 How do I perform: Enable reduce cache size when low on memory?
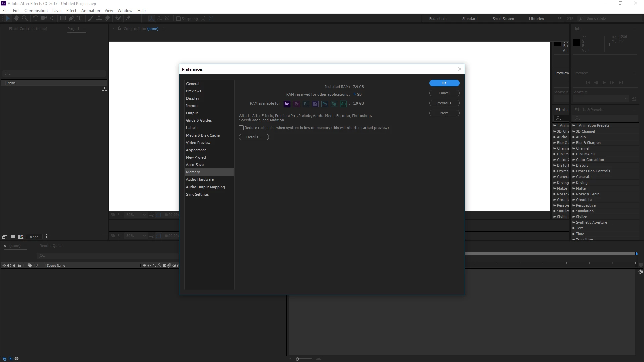click(241, 128)
